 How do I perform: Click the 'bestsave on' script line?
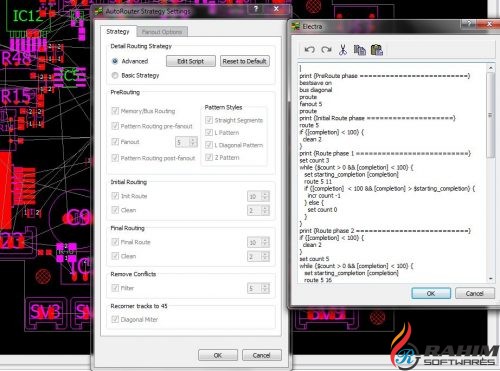[315, 83]
